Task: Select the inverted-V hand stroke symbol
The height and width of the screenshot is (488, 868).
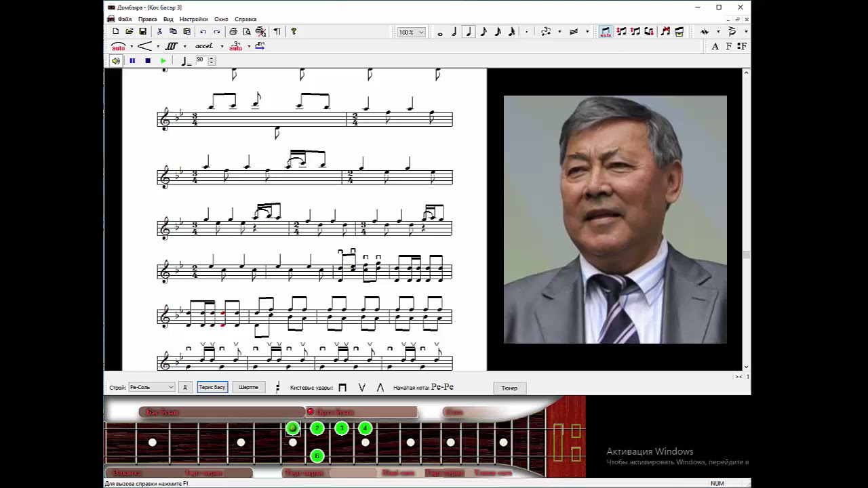Action: pyautogui.click(x=380, y=388)
